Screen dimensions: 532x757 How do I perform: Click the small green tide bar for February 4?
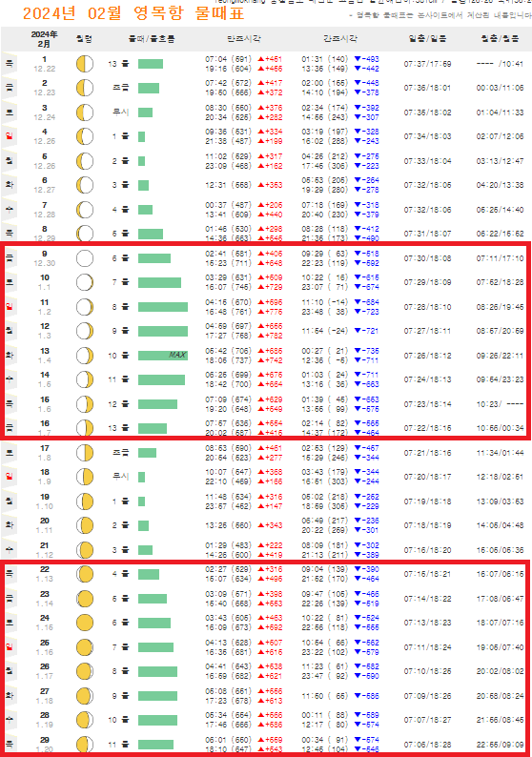[141, 136]
